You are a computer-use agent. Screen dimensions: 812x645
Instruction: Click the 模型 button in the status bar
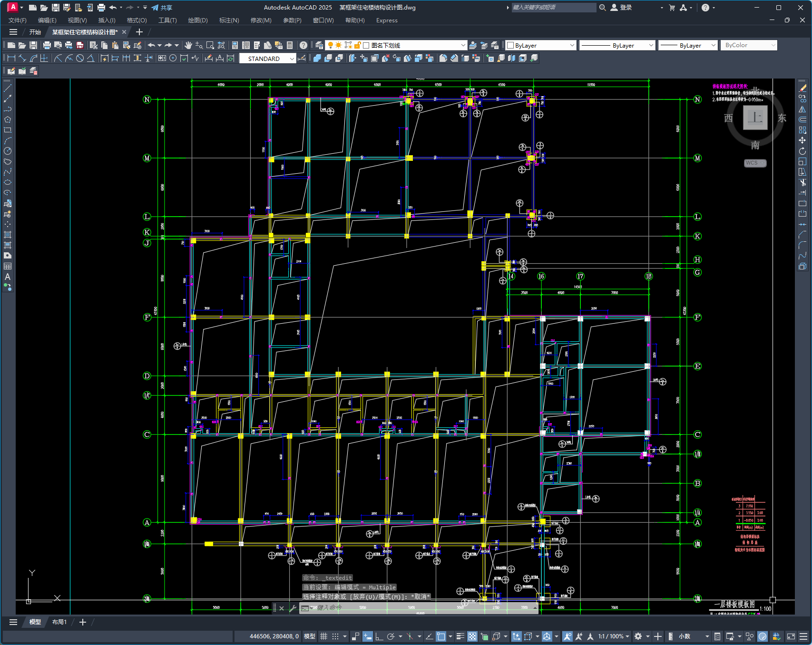coord(310,636)
